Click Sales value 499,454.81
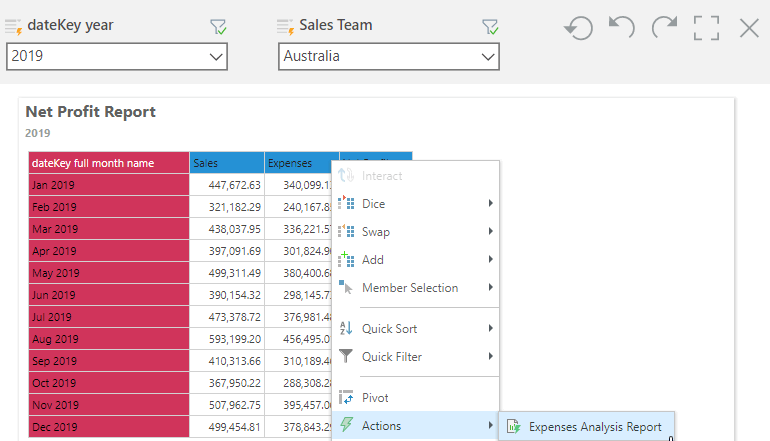Screen dimensions: 770x441 [234, 427]
